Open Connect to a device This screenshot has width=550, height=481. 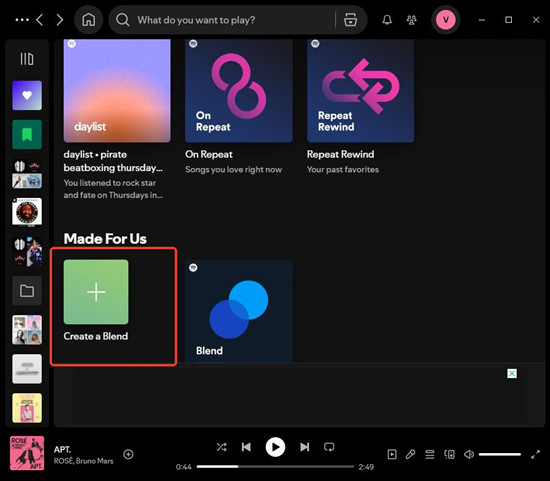click(449, 455)
